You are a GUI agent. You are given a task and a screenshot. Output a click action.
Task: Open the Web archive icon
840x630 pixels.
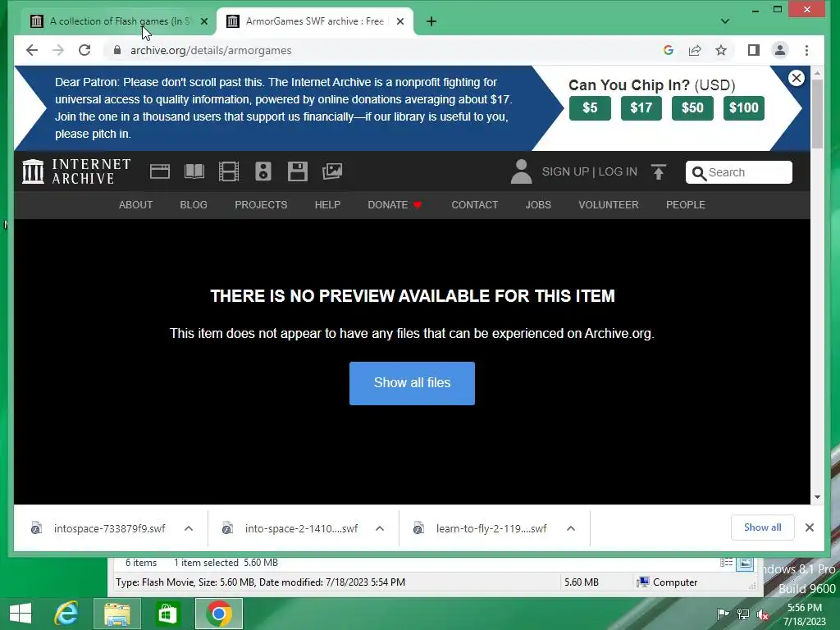[160, 171]
